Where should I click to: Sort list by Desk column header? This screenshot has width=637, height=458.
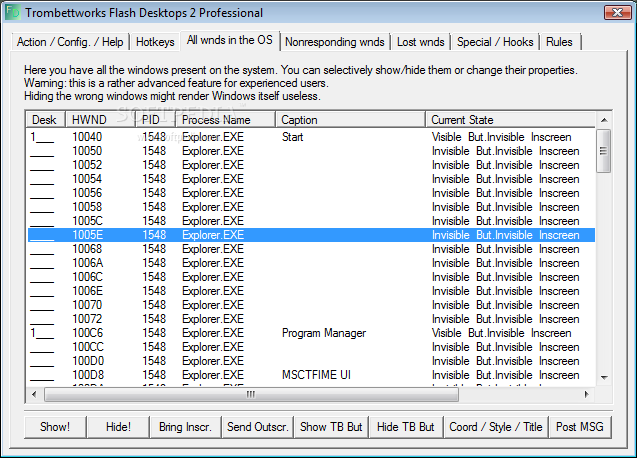(46, 120)
